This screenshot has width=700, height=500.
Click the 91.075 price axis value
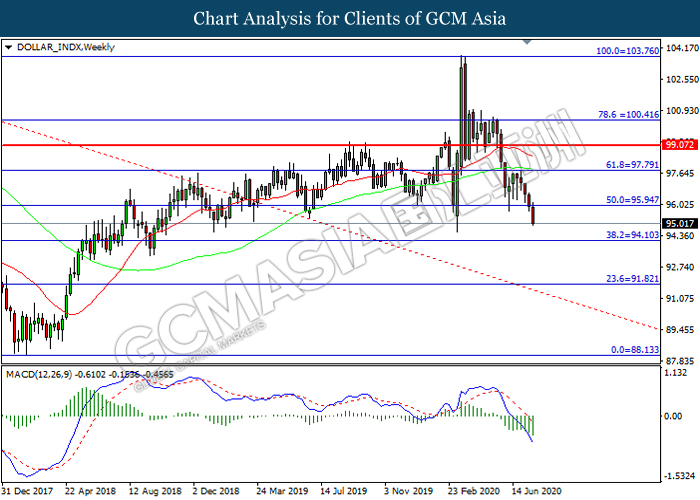(680, 298)
